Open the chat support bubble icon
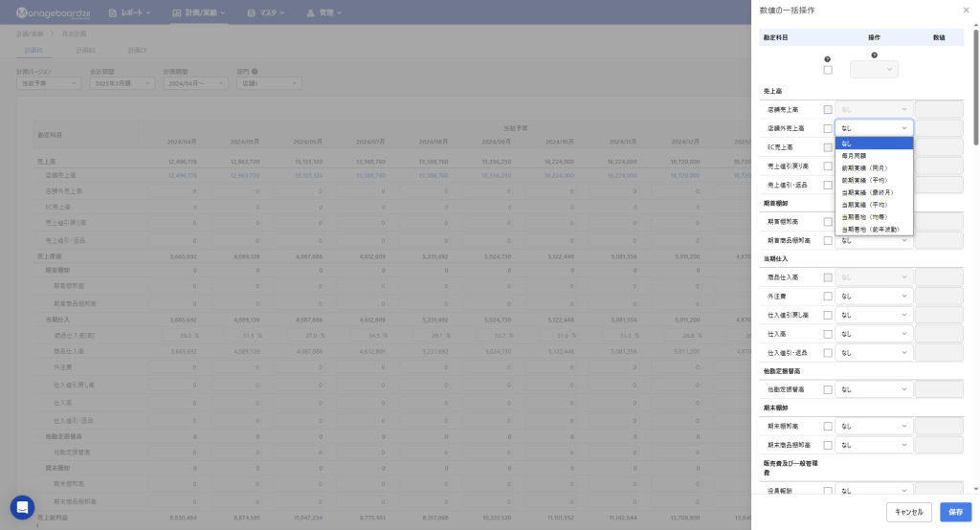This screenshot has height=530, width=980. (x=22, y=507)
